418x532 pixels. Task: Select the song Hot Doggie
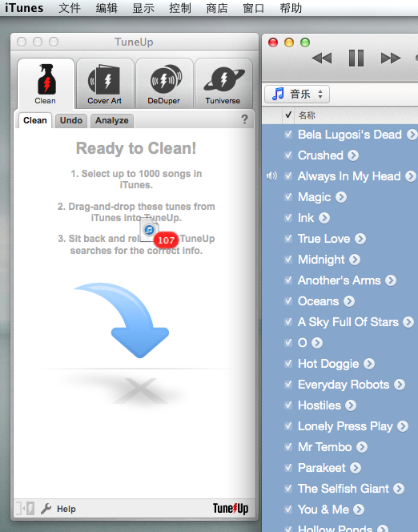[328, 364]
